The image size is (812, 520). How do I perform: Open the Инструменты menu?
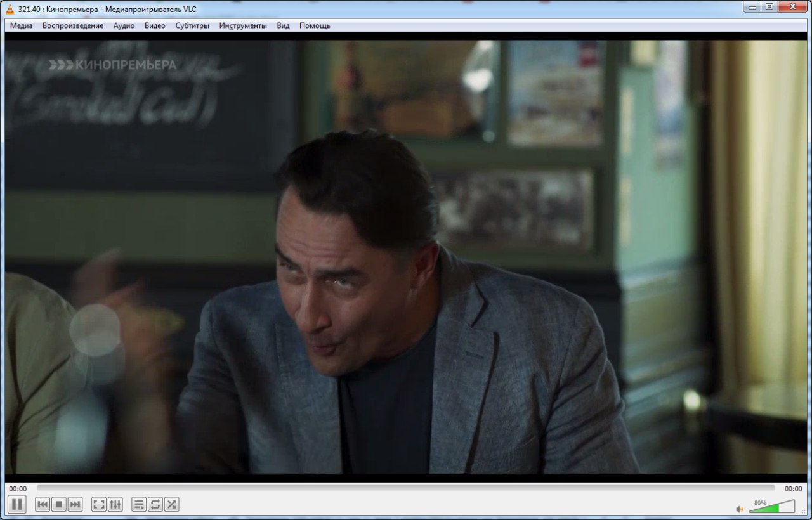click(x=243, y=26)
